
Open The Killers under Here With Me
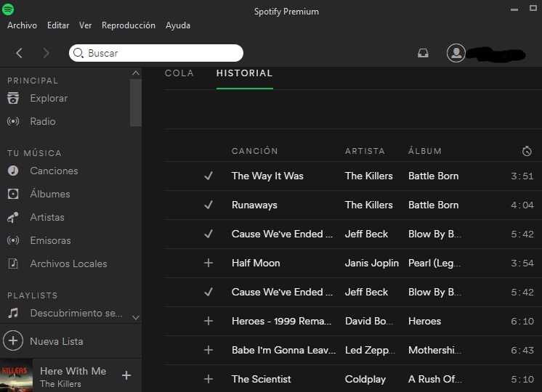(60, 384)
